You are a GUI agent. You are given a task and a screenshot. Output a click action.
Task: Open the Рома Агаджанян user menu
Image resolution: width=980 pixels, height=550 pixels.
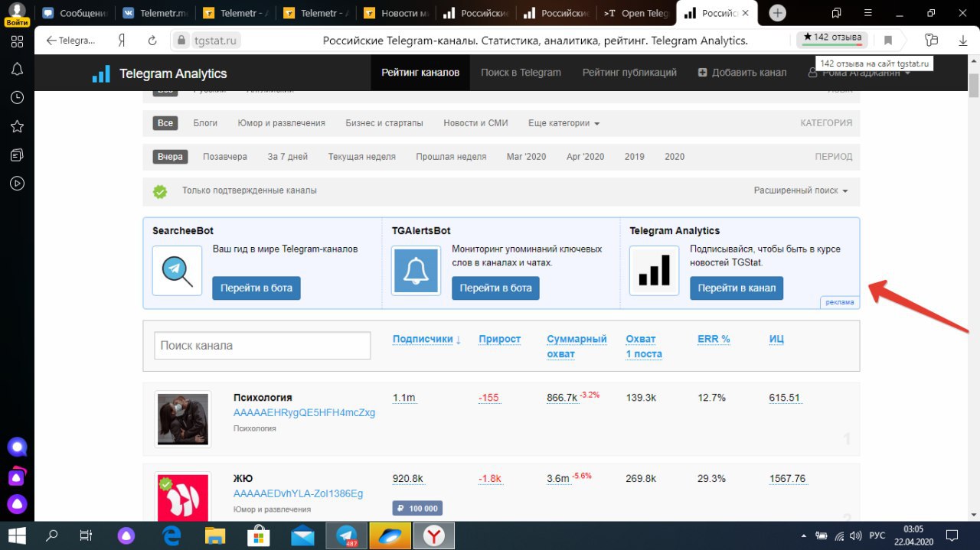click(x=859, y=73)
